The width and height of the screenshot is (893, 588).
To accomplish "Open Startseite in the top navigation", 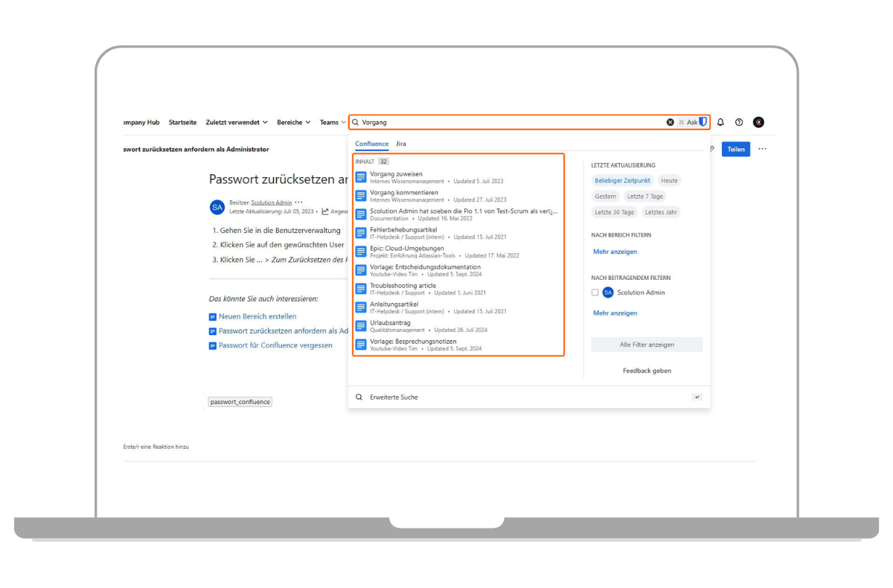I will (x=182, y=122).
